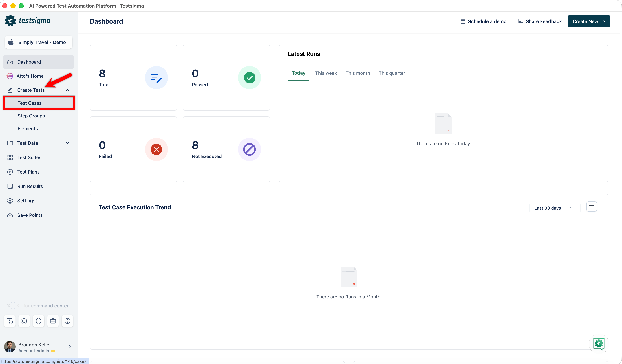
Task: Open the Last 30 days dropdown
Action: pos(554,208)
